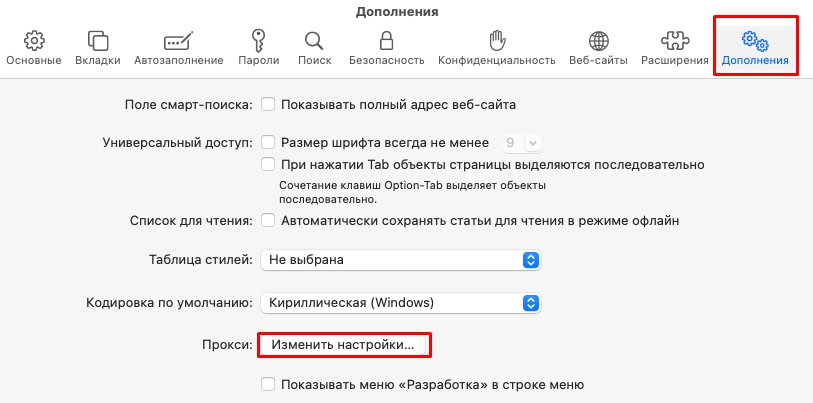
Task: Open the Поиск magnifier icon
Action: [314, 41]
